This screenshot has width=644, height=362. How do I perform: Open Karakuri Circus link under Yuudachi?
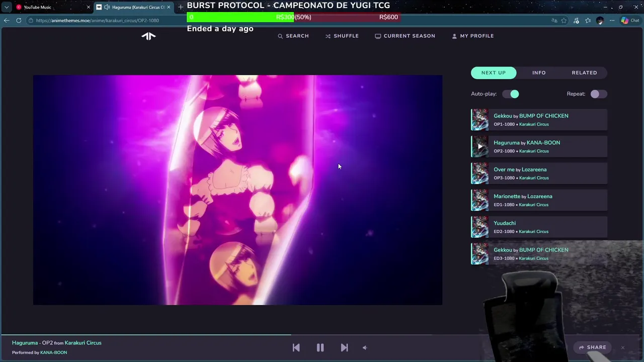tap(533, 231)
